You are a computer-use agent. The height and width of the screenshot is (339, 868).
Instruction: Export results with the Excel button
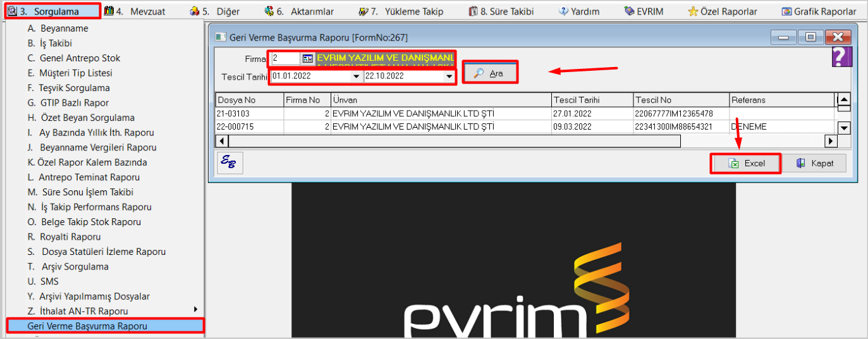click(745, 163)
